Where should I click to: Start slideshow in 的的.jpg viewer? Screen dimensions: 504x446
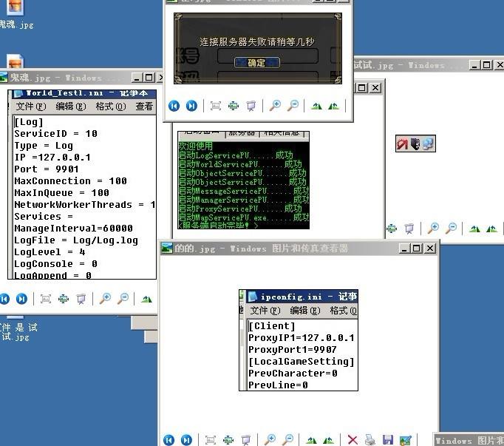(246, 439)
